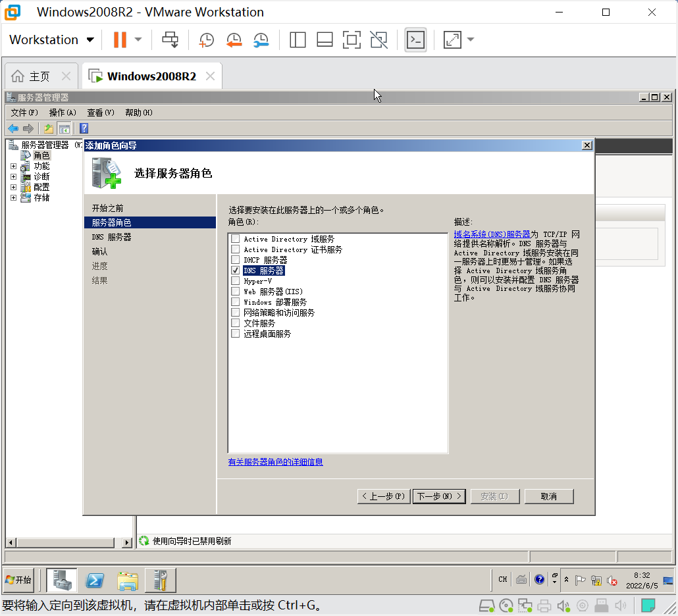Open stretch guest dropdown arrow
The image size is (678, 616).
point(471,39)
